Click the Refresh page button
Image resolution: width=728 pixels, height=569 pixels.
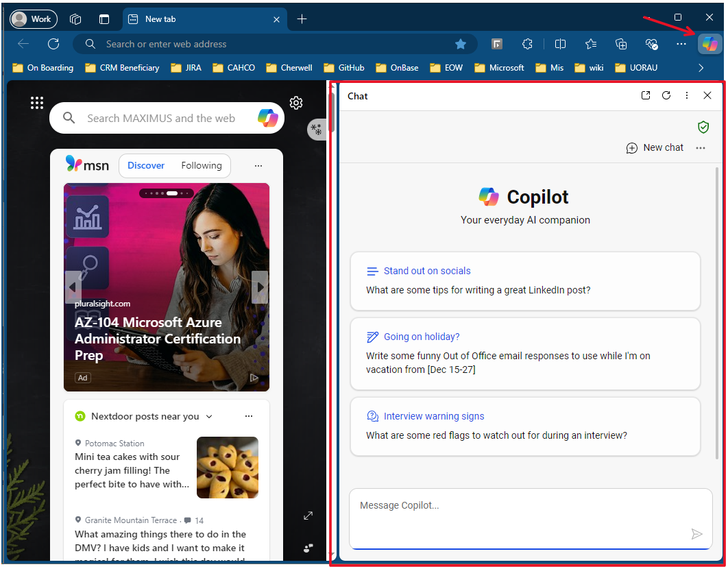click(x=53, y=44)
